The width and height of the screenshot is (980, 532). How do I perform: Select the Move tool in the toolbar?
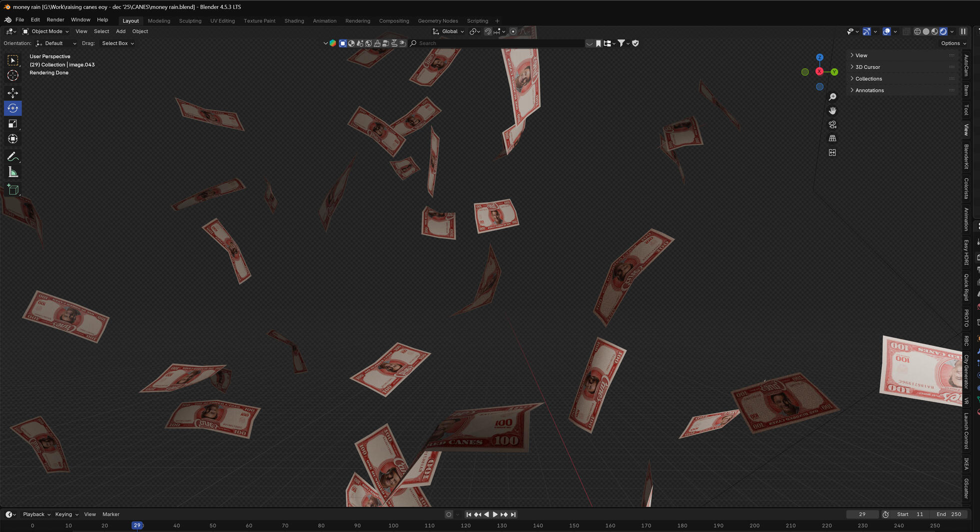tap(13, 93)
